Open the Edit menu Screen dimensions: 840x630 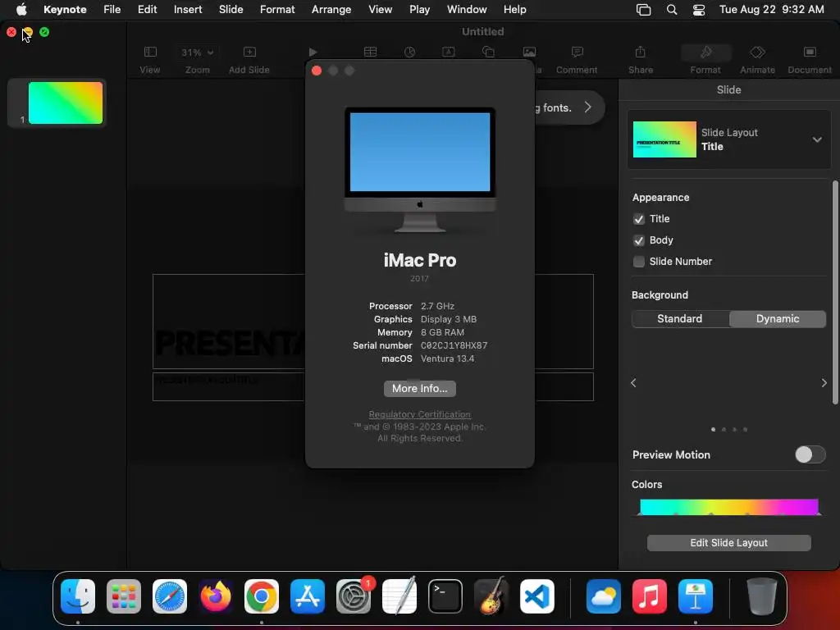(148, 9)
